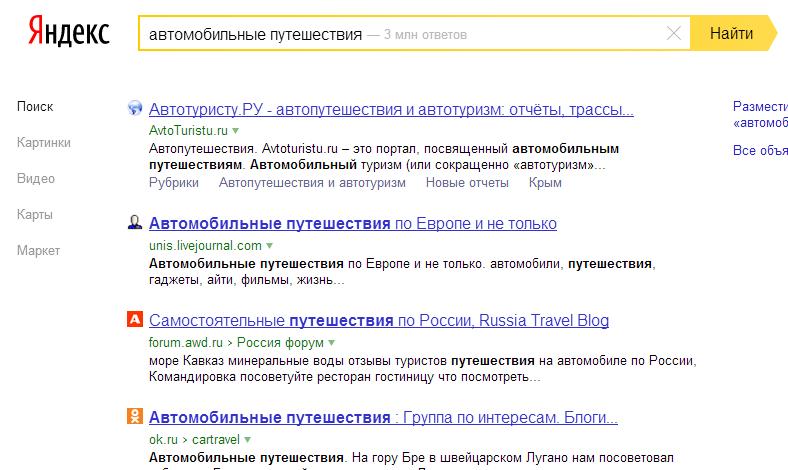Click the Размести… ad link on the right

coord(760,115)
